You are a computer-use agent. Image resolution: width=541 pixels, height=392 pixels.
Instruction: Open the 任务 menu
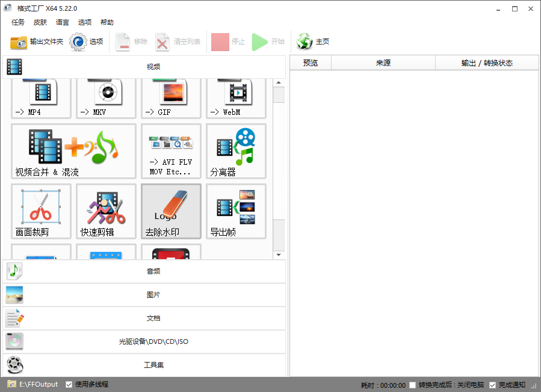click(18, 22)
